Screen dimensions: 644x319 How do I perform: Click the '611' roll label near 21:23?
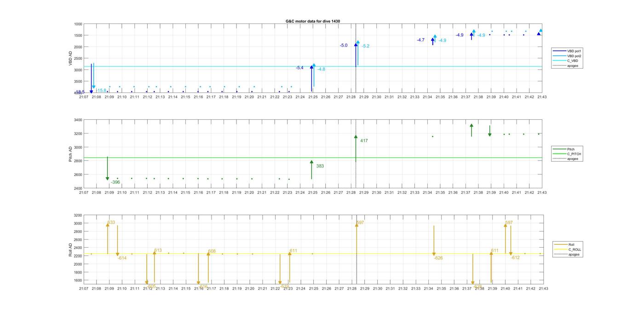click(x=293, y=251)
